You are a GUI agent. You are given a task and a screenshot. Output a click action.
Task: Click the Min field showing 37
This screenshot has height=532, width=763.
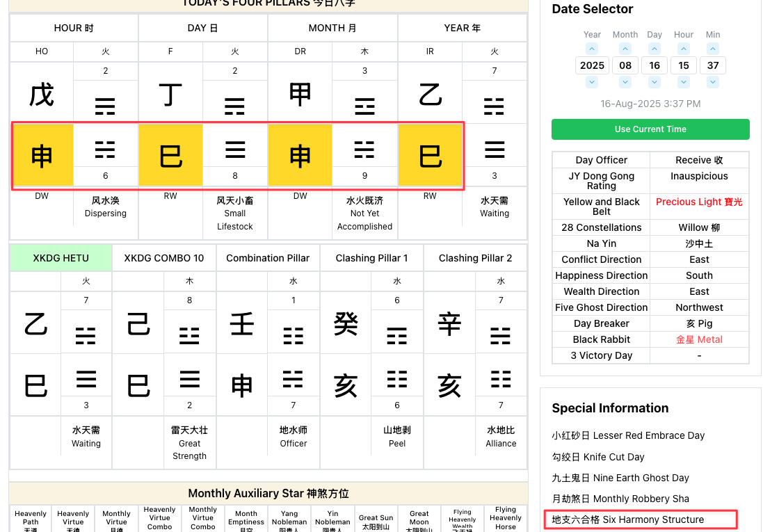tap(713, 65)
